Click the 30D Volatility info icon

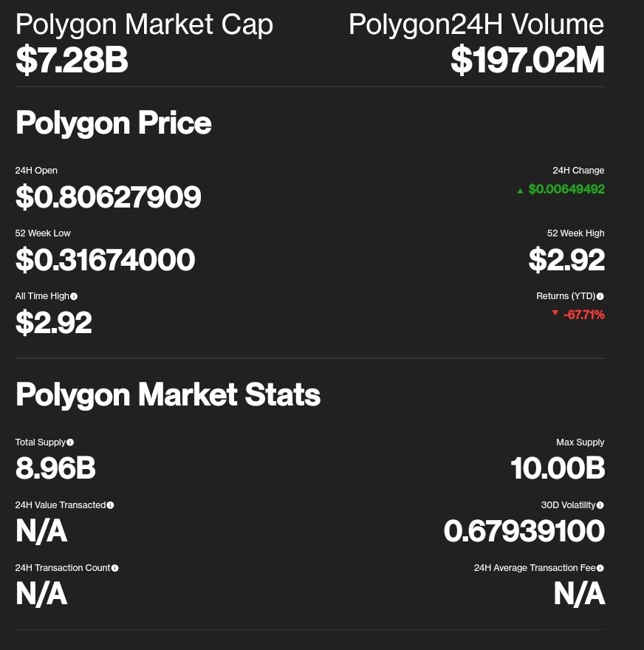click(x=600, y=505)
